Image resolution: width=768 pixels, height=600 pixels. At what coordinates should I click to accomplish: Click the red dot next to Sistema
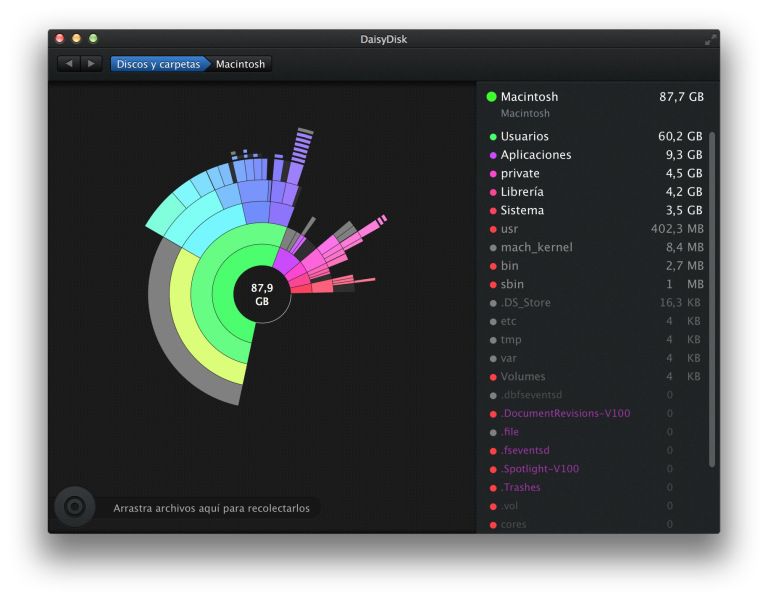493,211
